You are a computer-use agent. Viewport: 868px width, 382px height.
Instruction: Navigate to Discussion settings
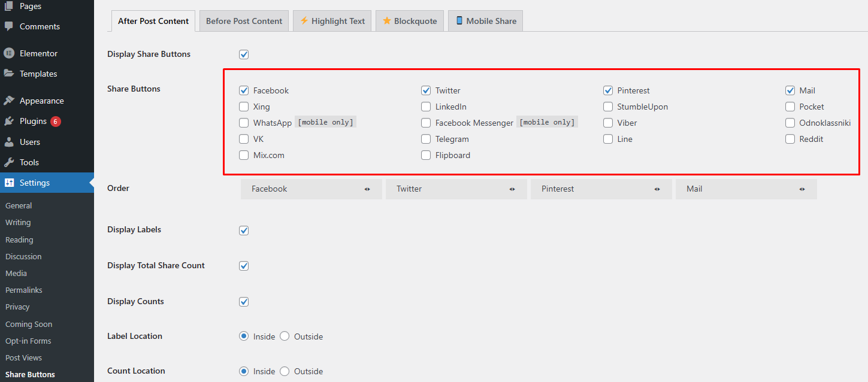[23, 256]
